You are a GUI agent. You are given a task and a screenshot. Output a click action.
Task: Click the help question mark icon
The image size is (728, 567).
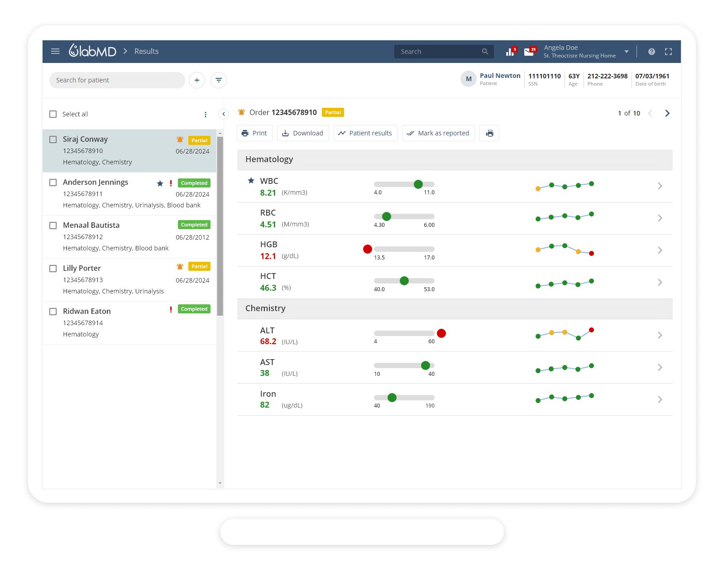click(x=651, y=52)
